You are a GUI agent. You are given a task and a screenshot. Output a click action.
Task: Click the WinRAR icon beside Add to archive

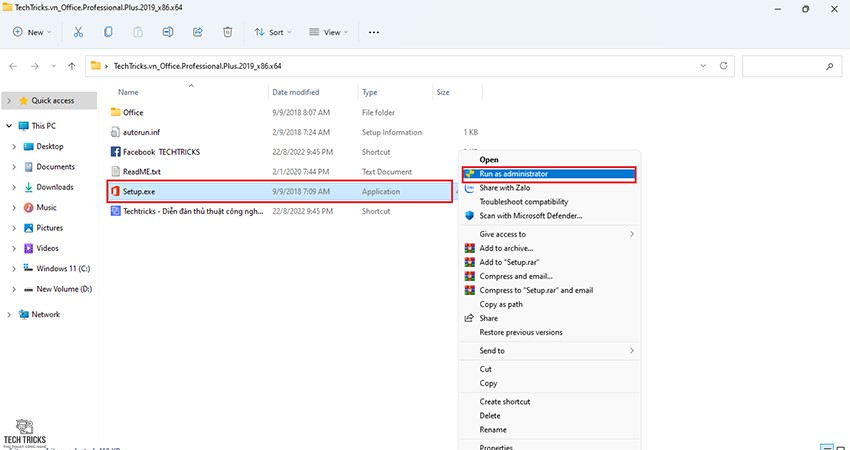coord(469,248)
